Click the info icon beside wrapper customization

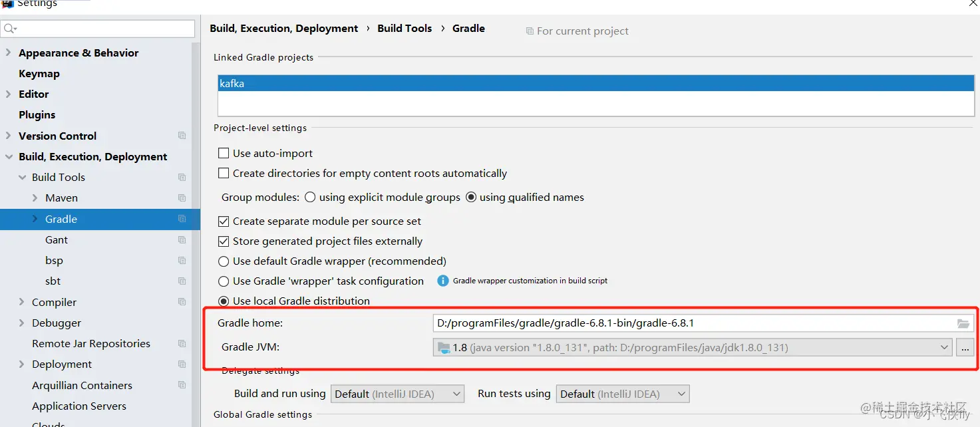(x=442, y=281)
